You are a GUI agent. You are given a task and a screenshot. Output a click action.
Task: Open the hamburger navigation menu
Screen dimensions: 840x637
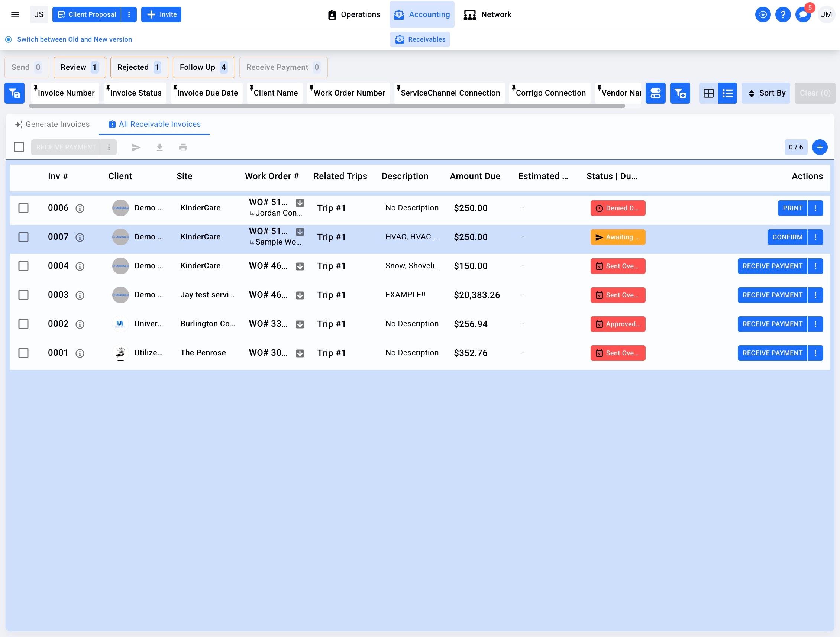(x=15, y=14)
